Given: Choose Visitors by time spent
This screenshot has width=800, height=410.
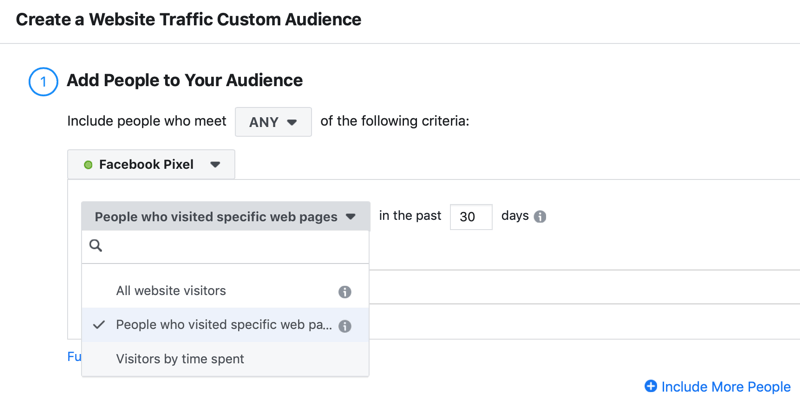Looking at the screenshot, I should 180,359.
